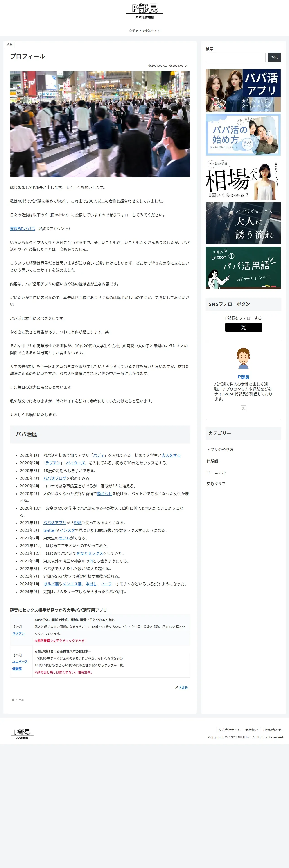Viewport: 289px width, 868px height.
Task: Click the ホーム breadcrumb link
Action: pyautogui.click(x=20, y=699)
